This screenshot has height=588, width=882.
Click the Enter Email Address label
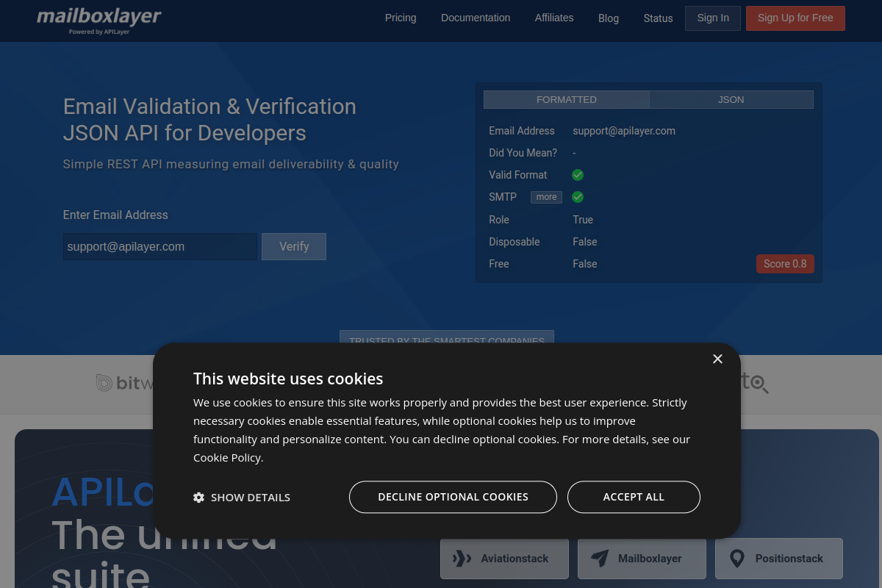click(115, 215)
